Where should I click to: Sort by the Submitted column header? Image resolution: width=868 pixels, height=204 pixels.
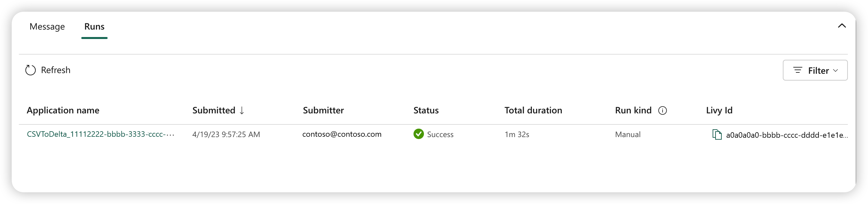pos(214,110)
